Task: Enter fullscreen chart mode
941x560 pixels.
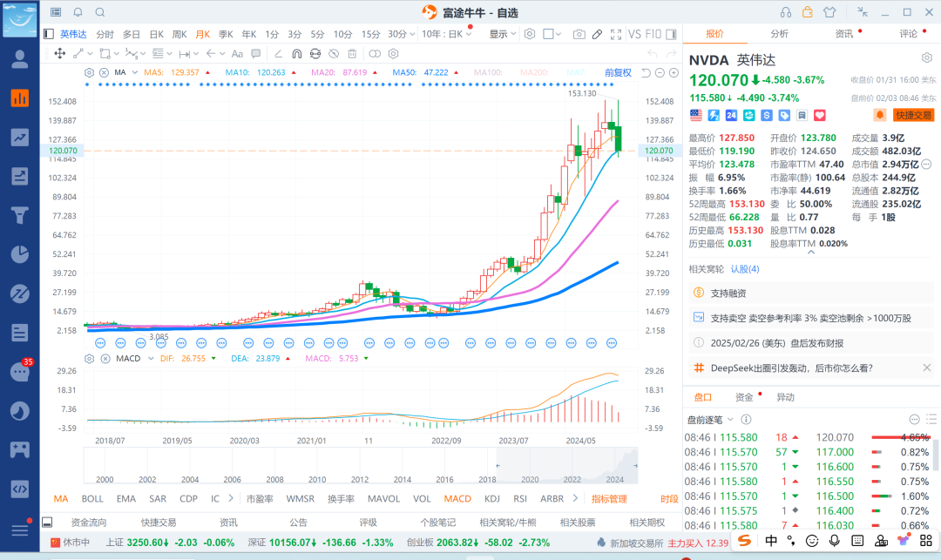Action: pyautogui.click(x=616, y=34)
